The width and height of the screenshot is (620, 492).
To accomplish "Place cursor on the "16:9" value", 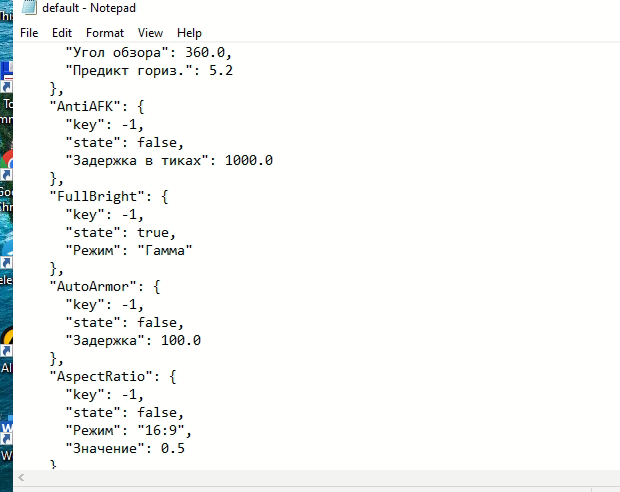I will pyautogui.click(x=161, y=430).
